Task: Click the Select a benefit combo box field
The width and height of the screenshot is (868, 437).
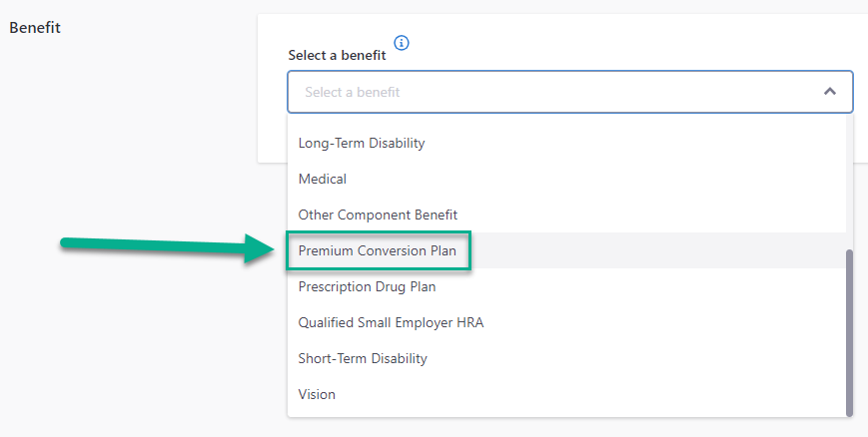Action: pyautogui.click(x=549, y=92)
